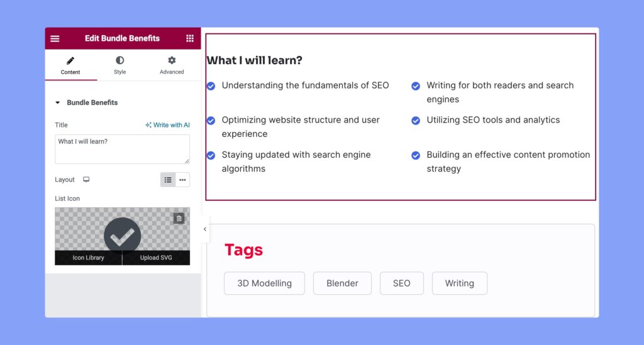
Task: Click the checkmark list icon preview
Action: [x=123, y=234]
